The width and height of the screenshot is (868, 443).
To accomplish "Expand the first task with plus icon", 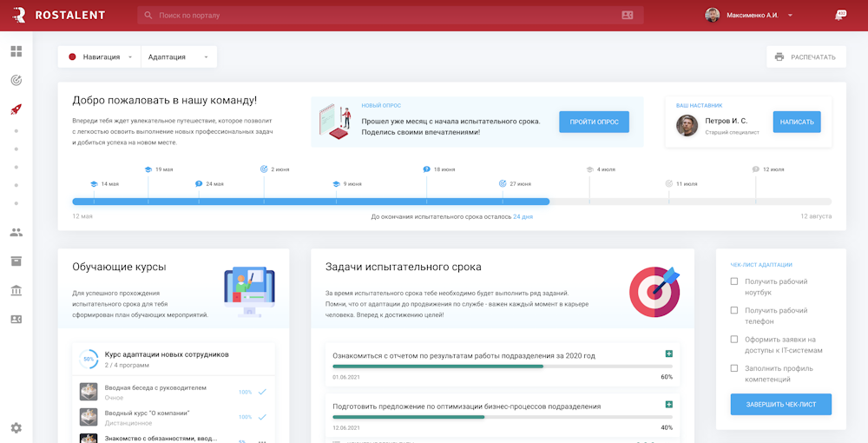I will click(x=668, y=354).
